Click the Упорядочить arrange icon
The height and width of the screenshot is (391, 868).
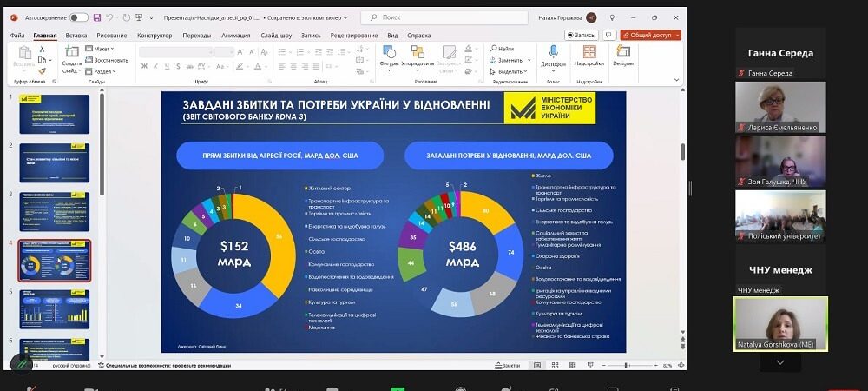pos(418,59)
